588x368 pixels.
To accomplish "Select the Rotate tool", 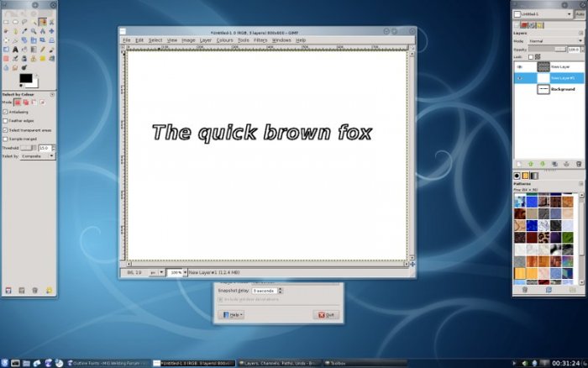I will click(x=24, y=40).
